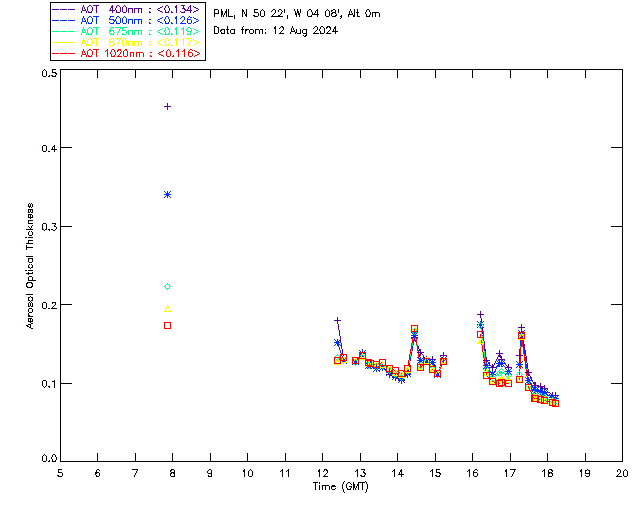
Task: Click the x-axis label 20
Action: pyautogui.click(x=622, y=473)
